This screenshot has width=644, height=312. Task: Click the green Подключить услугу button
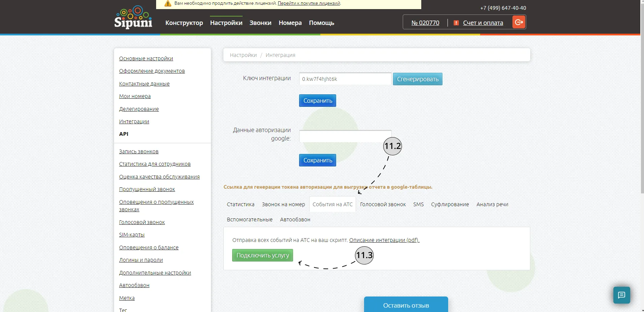[262, 255]
